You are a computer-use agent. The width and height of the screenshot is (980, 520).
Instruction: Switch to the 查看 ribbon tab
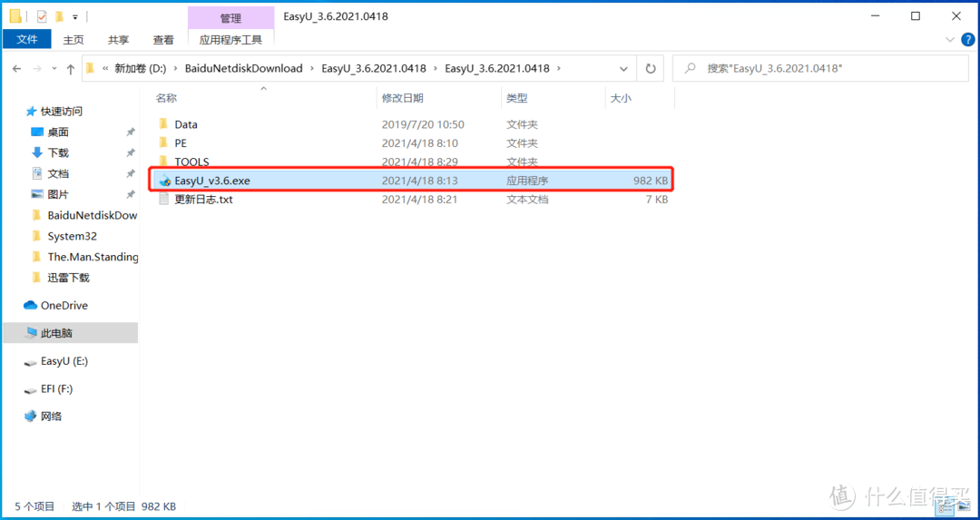click(x=163, y=39)
